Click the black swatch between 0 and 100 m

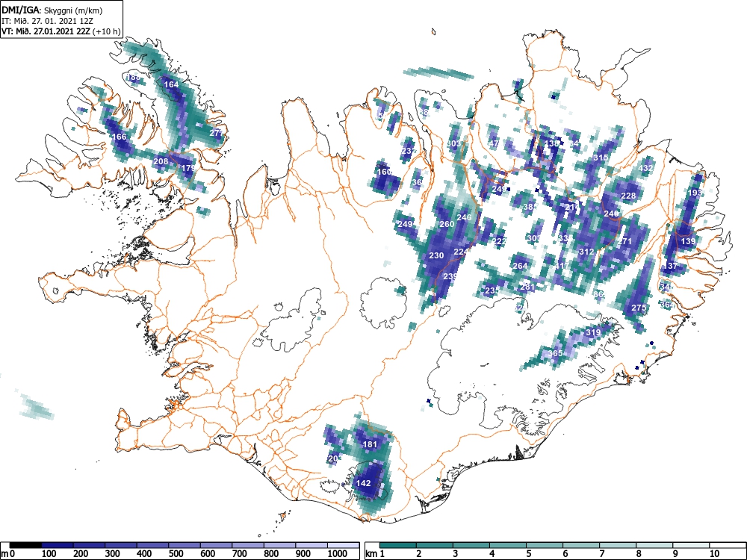point(25,545)
